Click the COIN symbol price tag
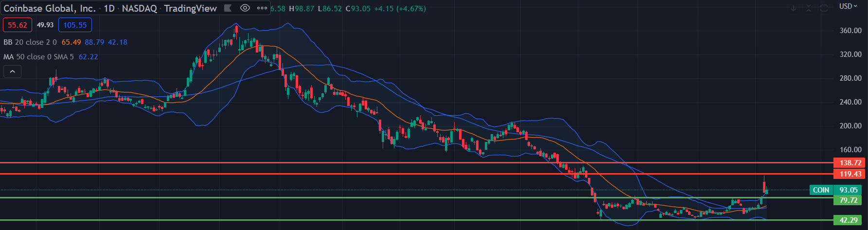Image resolution: width=868 pixels, height=230 pixels. coord(821,190)
